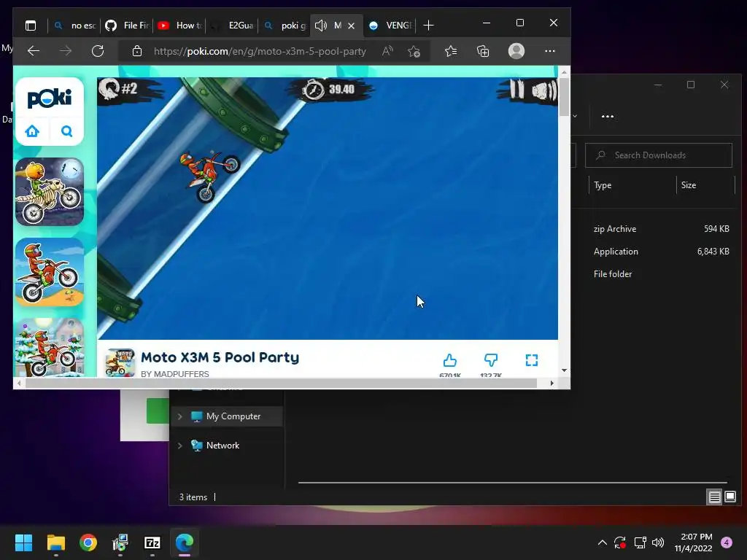This screenshot has height=560, width=747.
Task: Open Collections in Edge
Action: (x=483, y=51)
